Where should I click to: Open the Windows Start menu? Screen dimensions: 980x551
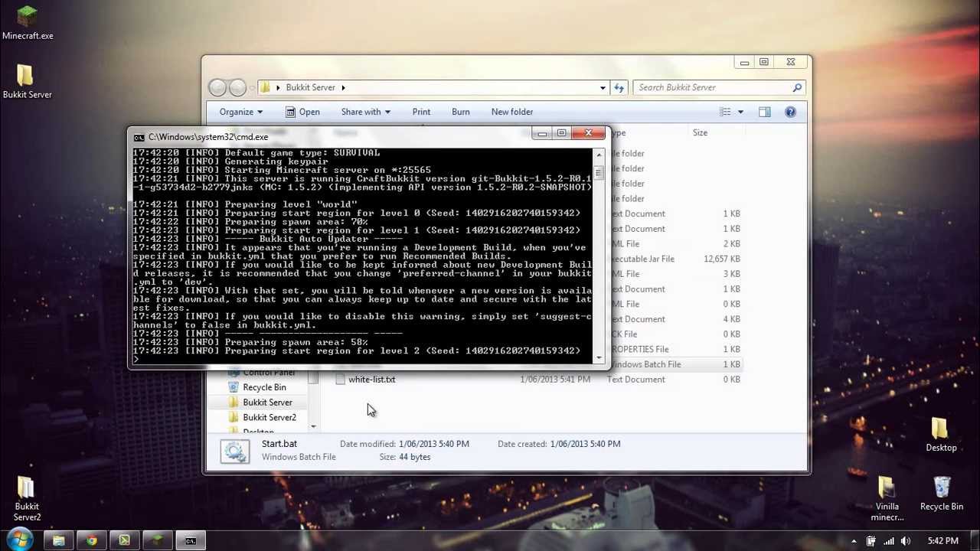pos(20,540)
